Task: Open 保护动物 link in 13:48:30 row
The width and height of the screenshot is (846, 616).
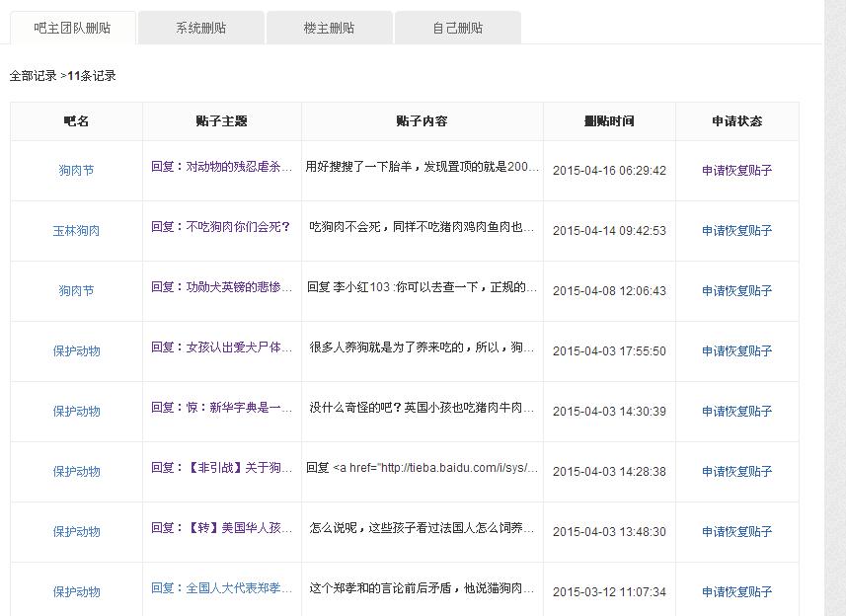Action: click(76, 532)
